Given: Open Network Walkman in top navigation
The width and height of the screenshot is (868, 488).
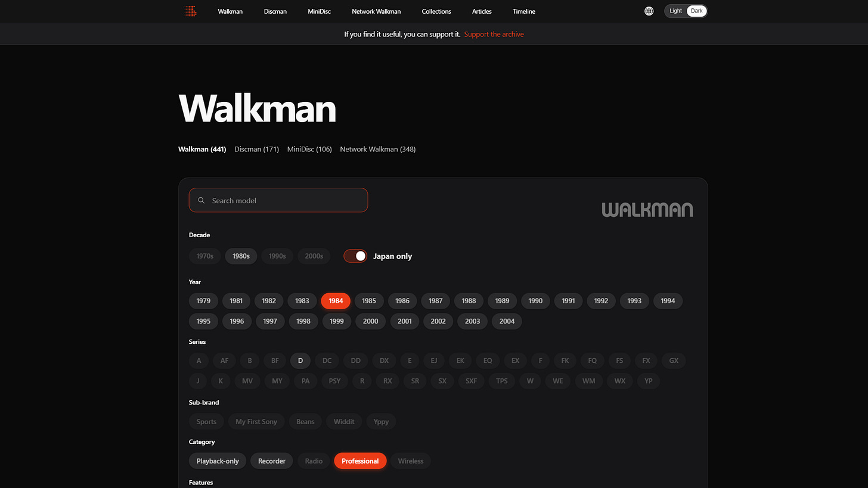Looking at the screenshot, I should pyautogui.click(x=376, y=11).
